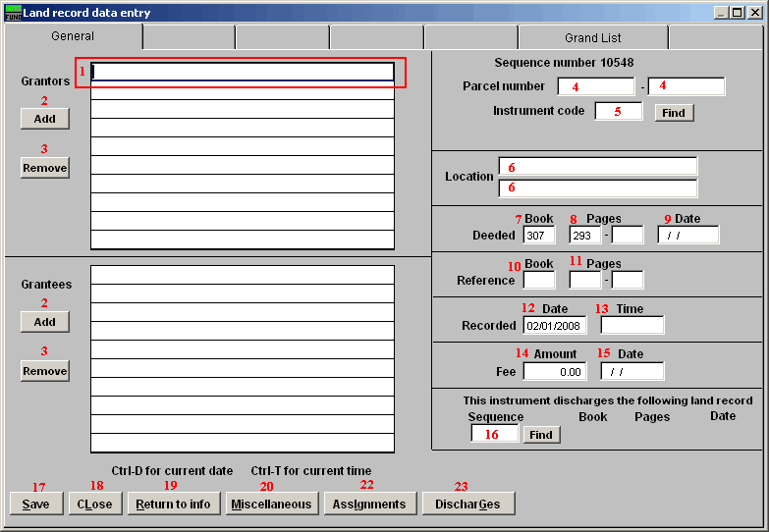This screenshot has height=532, width=769.
Task: Click Find next to Instrument code
Action: 673,113
